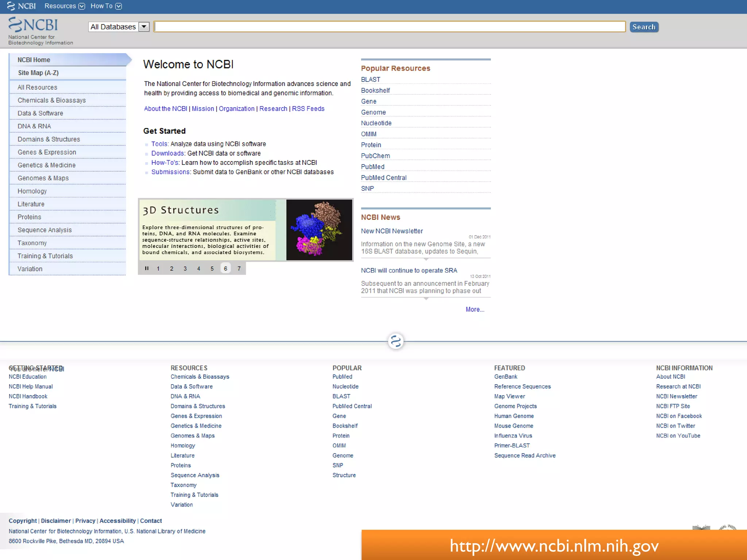Open BLAST in Popular Resources
Screen dimensions: 747x560
[x=371, y=79]
